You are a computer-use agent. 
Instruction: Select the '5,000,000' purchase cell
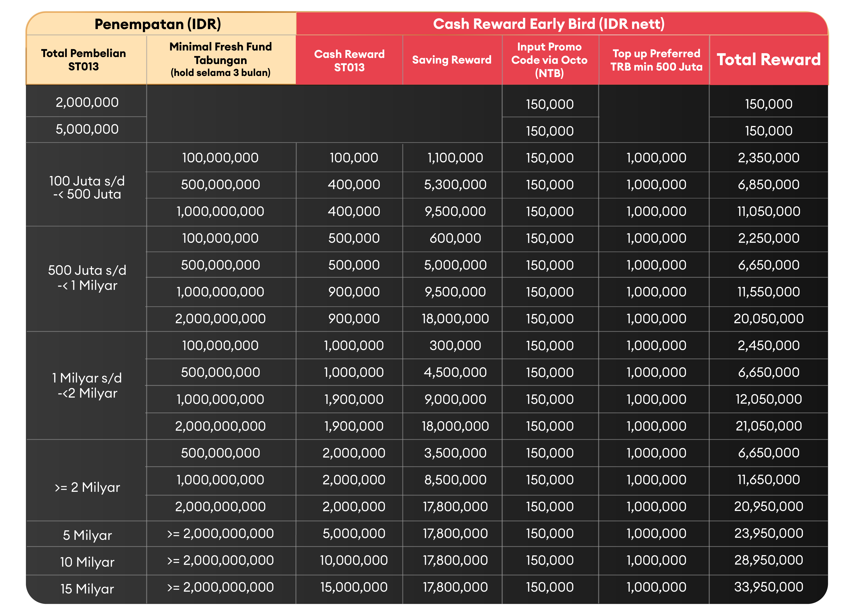87,129
